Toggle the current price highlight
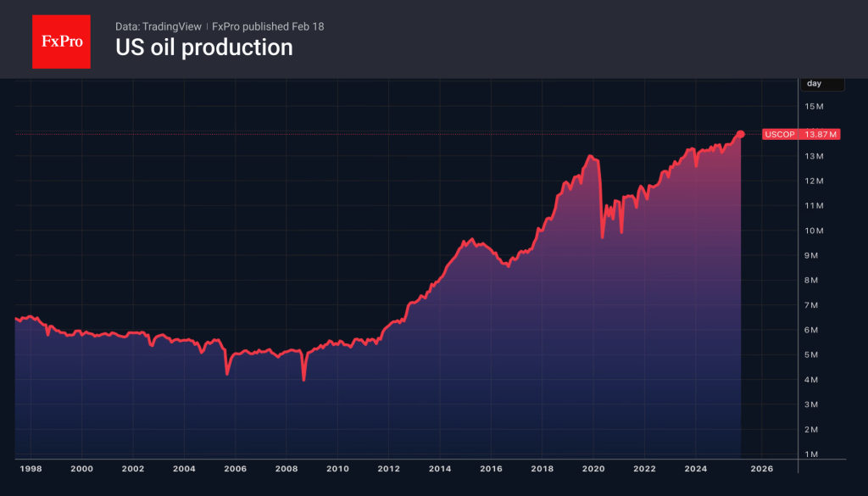868x496 pixels. (820, 134)
